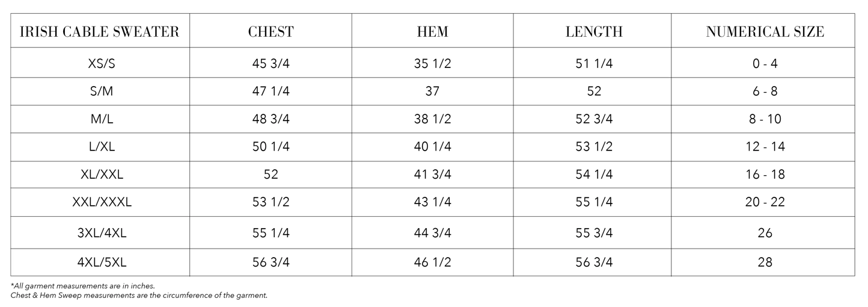Click the S/M size row label
Viewport: 868px width, 307px height.
click(101, 91)
